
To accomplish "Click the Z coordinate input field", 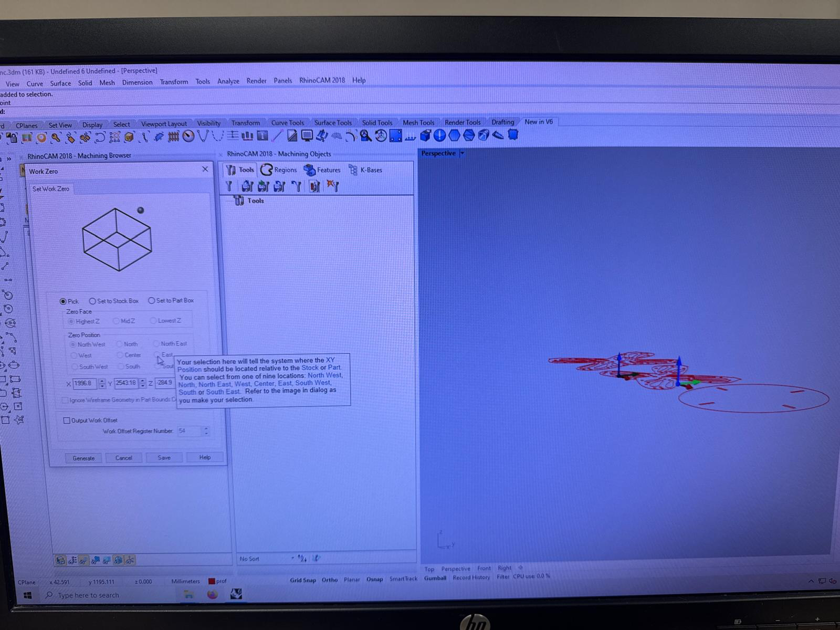I will pos(164,382).
